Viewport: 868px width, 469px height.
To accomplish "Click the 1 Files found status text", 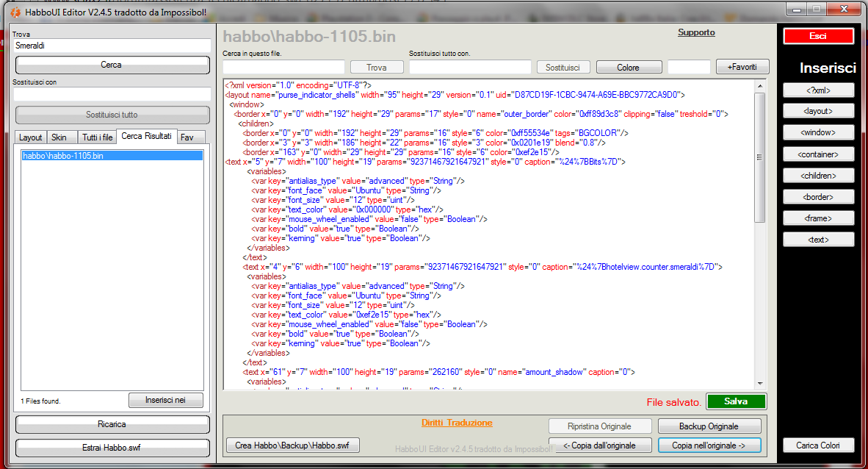I will pyautogui.click(x=40, y=401).
